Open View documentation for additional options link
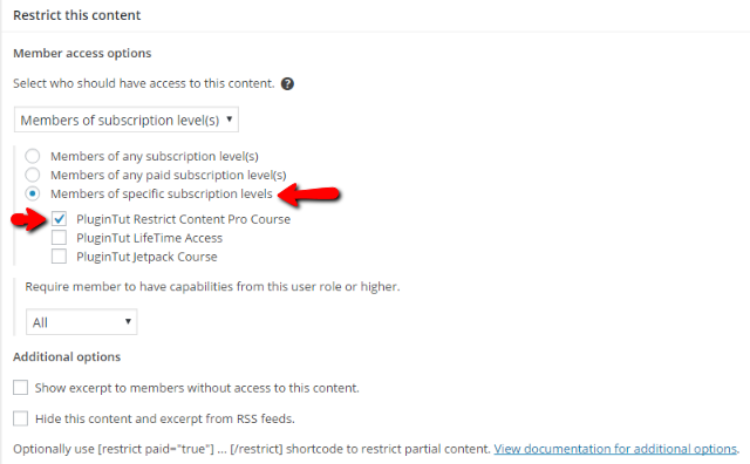 point(615,449)
